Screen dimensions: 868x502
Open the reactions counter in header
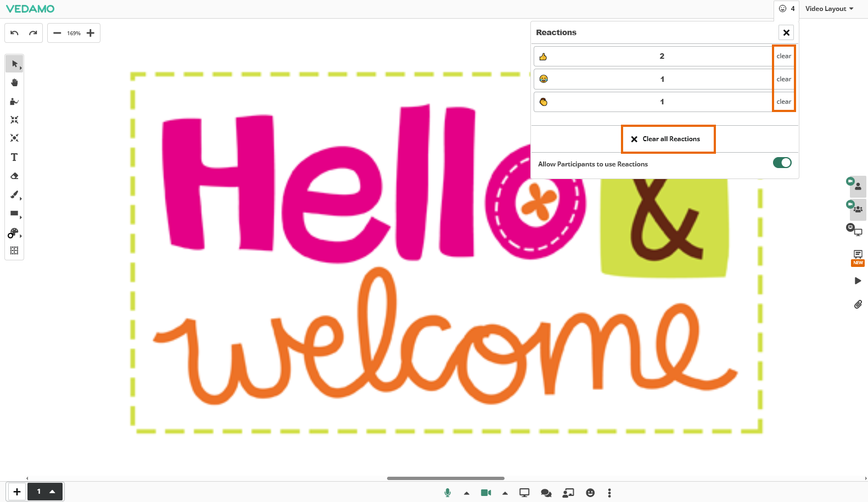(x=786, y=9)
